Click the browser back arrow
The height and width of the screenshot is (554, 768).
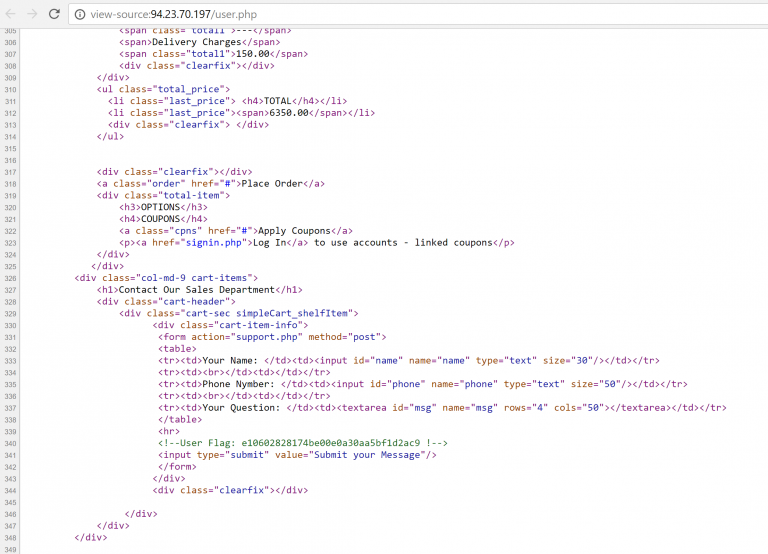10,14
